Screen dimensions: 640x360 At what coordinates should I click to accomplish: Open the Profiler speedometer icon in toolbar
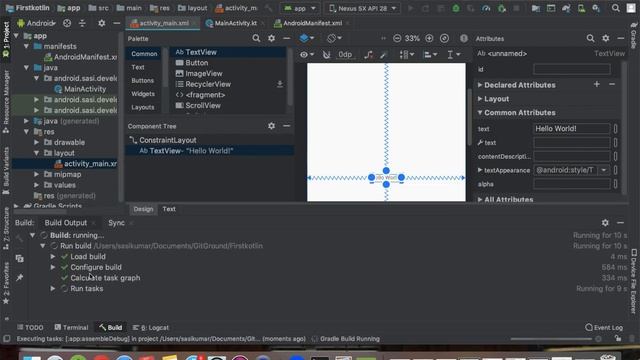pyautogui.click(x=486, y=8)
